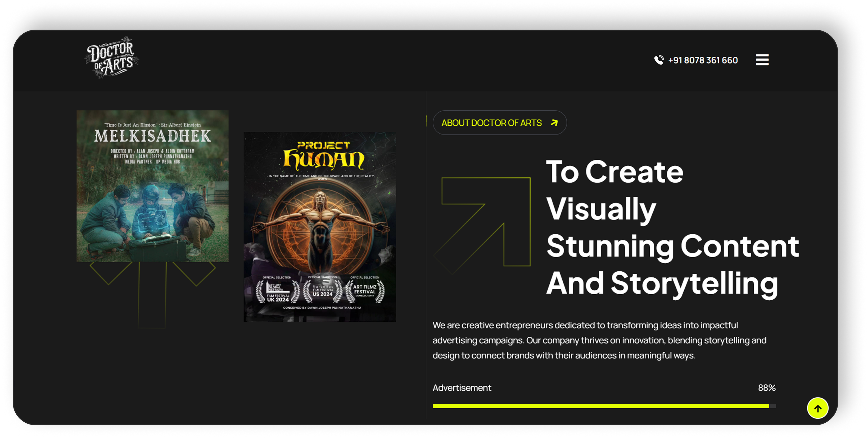Open the hamburger menu
The width and height of the screenshot is (868, 438).
pyautogui.click(x=762, y=60)
